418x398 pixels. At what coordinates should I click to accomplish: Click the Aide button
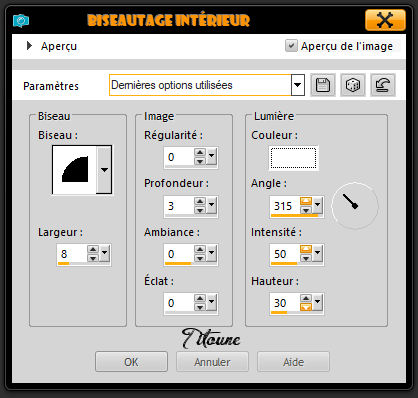point(293,362)
